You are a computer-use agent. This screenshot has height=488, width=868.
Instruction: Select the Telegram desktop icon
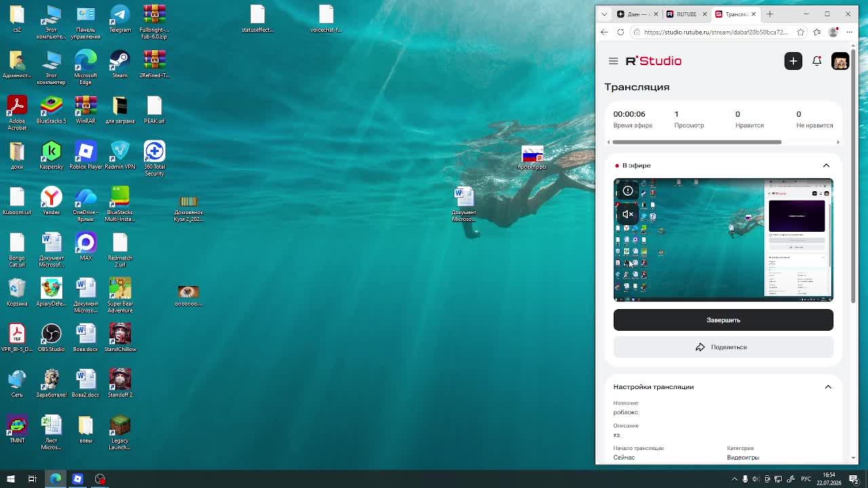coord(120,19)
